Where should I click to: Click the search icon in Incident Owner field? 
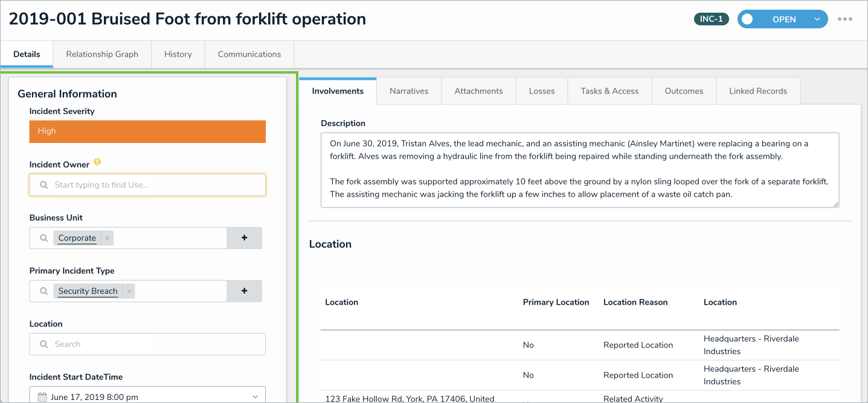coord(43,185)
